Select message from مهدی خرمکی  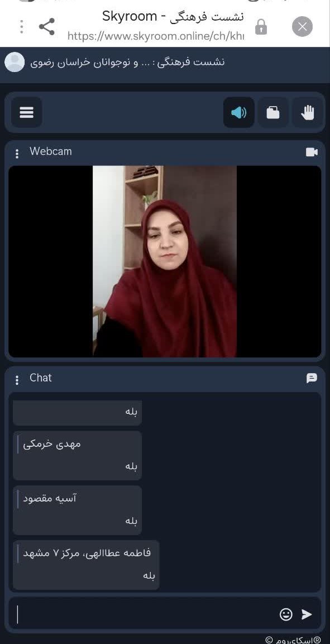(x=77, y=455)
